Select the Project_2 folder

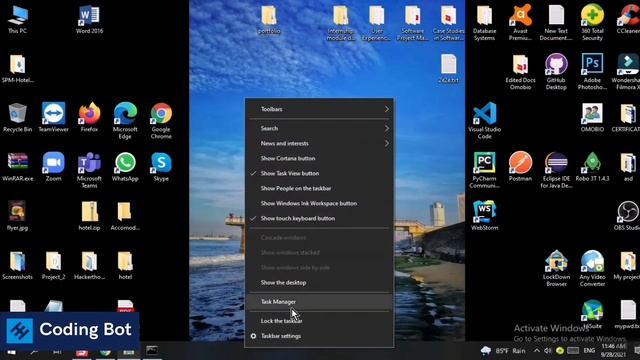click(x=53, y=265)
